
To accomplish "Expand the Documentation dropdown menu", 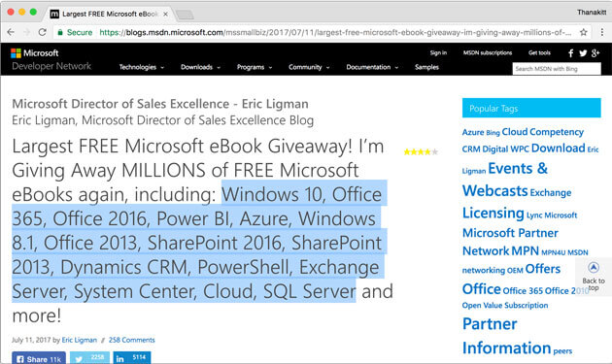I will click(372, 67).
